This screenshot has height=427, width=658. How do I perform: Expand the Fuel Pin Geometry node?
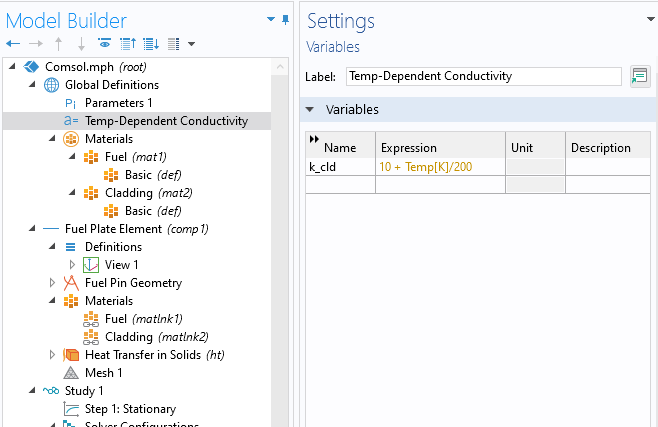pyautogui.click(x=53, y=283)
